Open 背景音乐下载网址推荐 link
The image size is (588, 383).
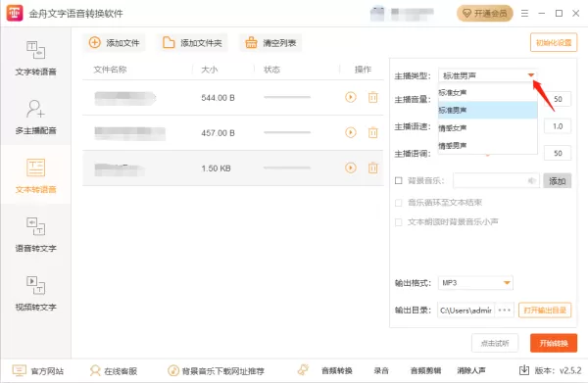(216, 371)
